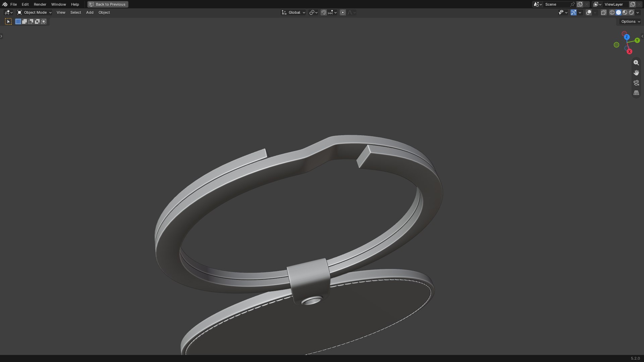Click the version number 5.2.0
Image resolution: width=644 pixels, height=362 pixels.
635,359
